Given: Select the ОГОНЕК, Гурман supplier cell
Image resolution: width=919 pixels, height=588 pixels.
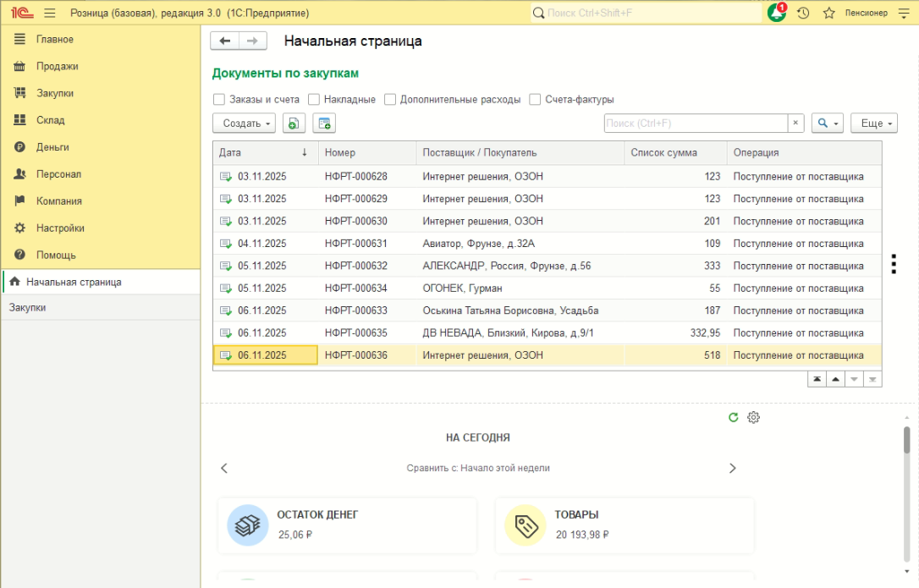Looking at the screenshot, I should pos(520,288).
